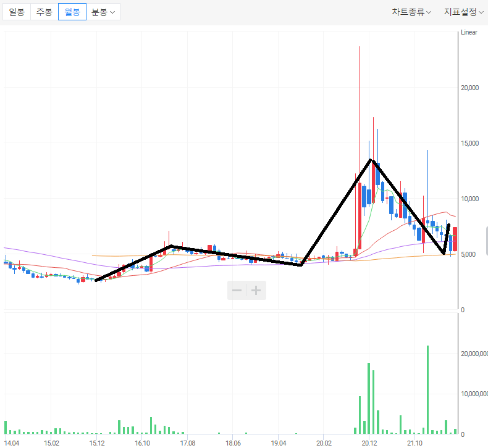488x448 pixels.
Task: Zoom out the chart with minus button
Action: (x=237, y=291)
